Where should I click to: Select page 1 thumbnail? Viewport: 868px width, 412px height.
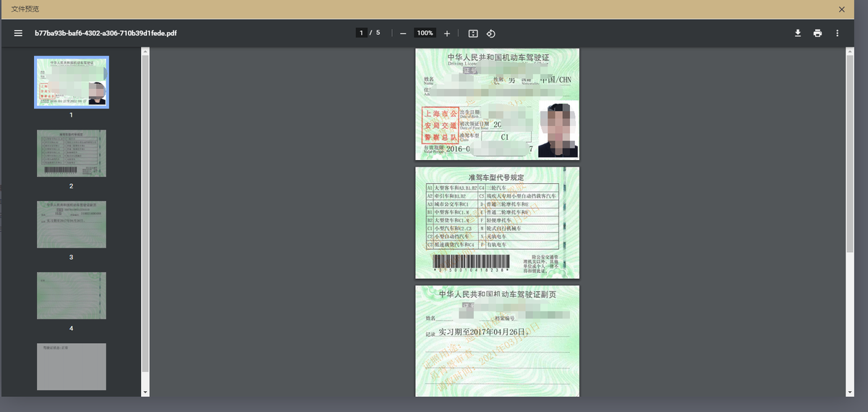72,82
